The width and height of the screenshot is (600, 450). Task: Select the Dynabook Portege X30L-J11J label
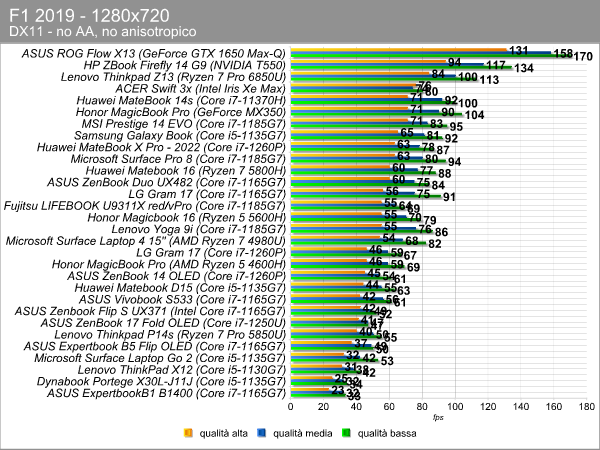(x=161, y=382)
